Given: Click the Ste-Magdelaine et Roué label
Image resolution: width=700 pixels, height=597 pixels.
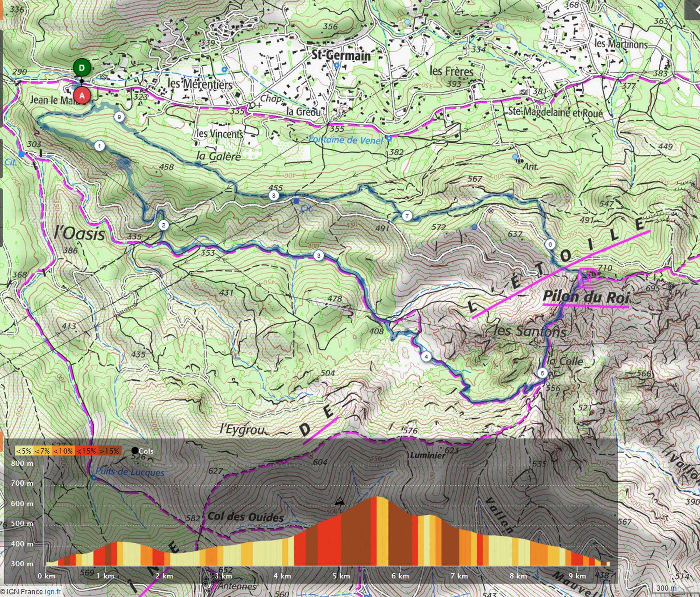Looking at the screenshot, I should coord(556,112).
